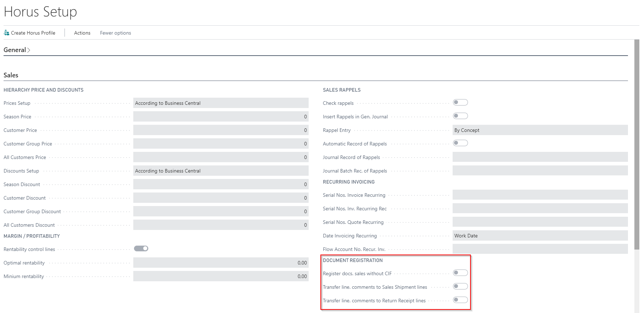Image resolution: width=644 pixels, height=313 pixels.
Task: Open the Prices Setup dropdown field
Action: (x=221, y=103)
